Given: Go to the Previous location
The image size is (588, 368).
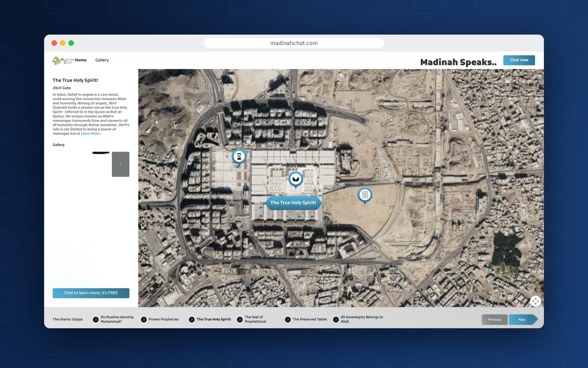Looking at the screenshot, I should (x=494, y=319).
